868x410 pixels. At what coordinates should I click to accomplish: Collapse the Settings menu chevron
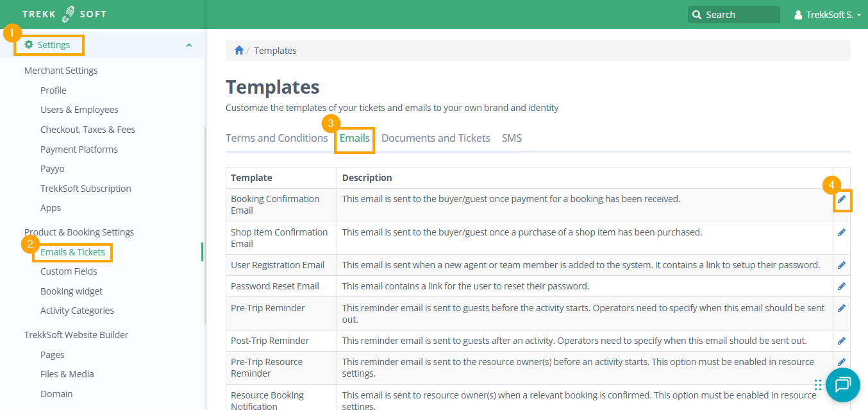[x=188, y=45]
